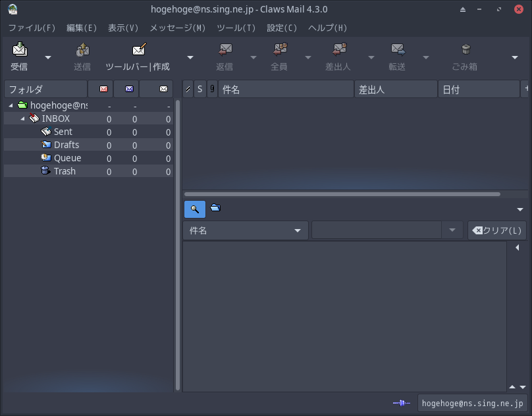The width and height of the screenshot is (532, 416).
Task: Open the toolbar overflow arrow after Trash
Action: [515, 57]
